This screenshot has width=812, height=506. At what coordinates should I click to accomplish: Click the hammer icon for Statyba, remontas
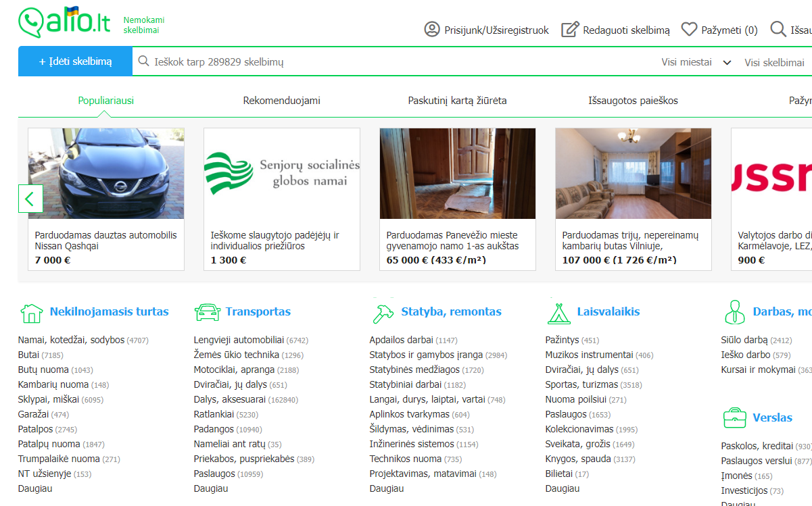(x=383, y=313)
